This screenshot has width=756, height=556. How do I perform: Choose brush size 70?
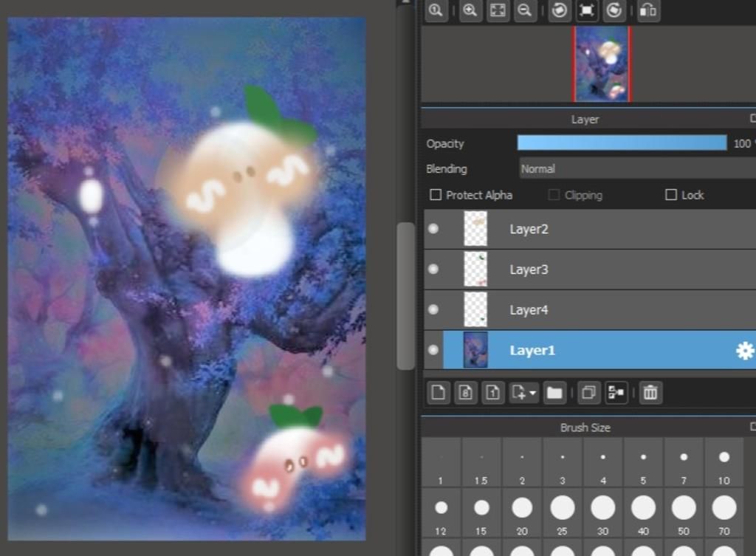pyautogui.click(x=724, y=514)
